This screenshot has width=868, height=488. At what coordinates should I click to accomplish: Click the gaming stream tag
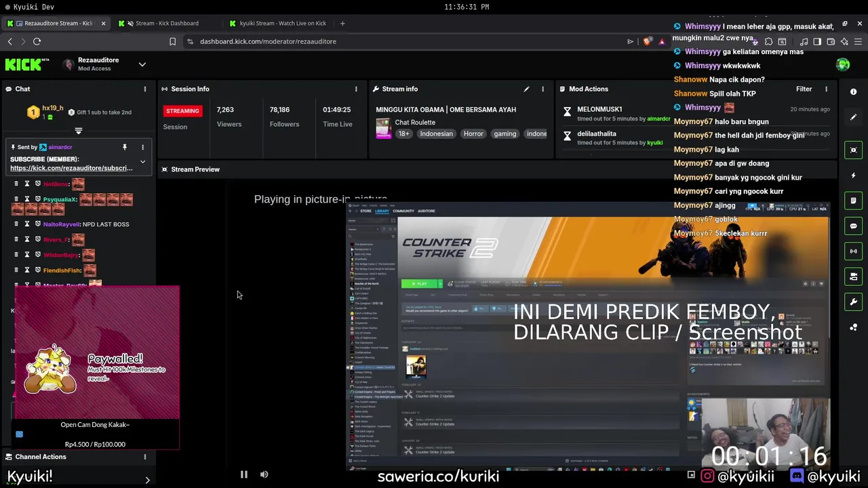[x=505, y=134]
